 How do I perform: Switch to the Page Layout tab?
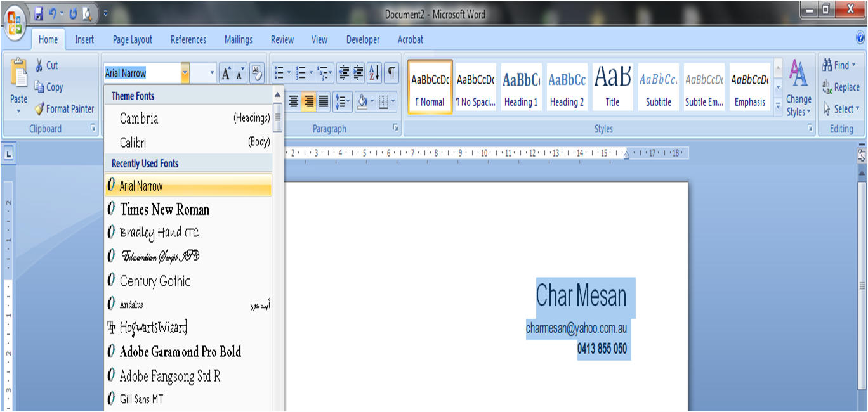[133, 39]
